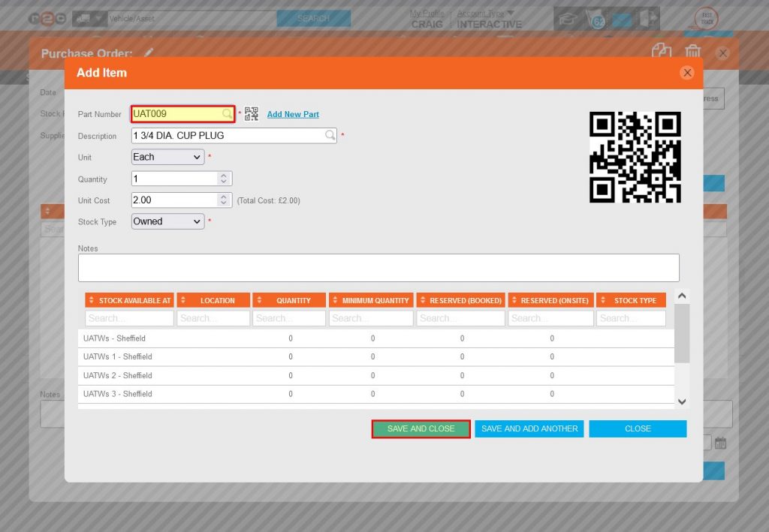769x532 pixels.
Task: Click the trash icon on Purchase Order header
Action: (692, 52)
